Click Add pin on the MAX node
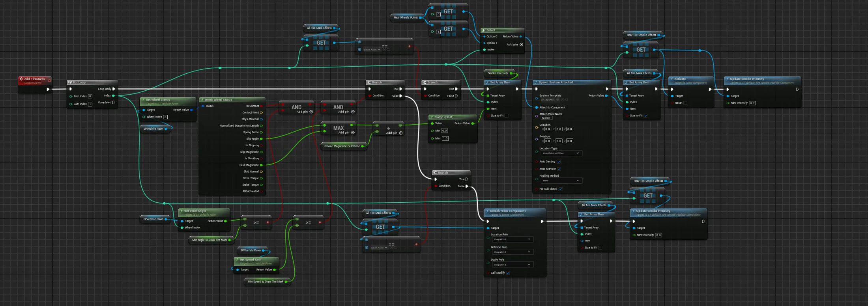Image resolution: width=868 pixels, height=306 pixels. [x=346, y=132]
